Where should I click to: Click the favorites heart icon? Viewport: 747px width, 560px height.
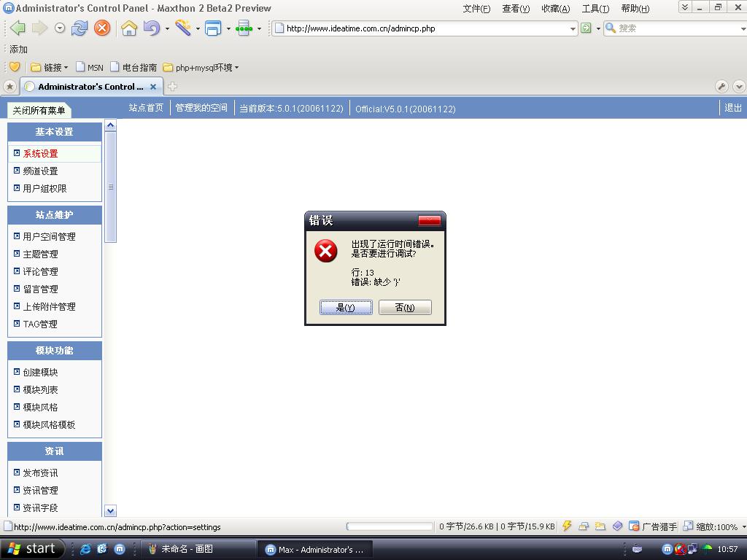(15, 67)
